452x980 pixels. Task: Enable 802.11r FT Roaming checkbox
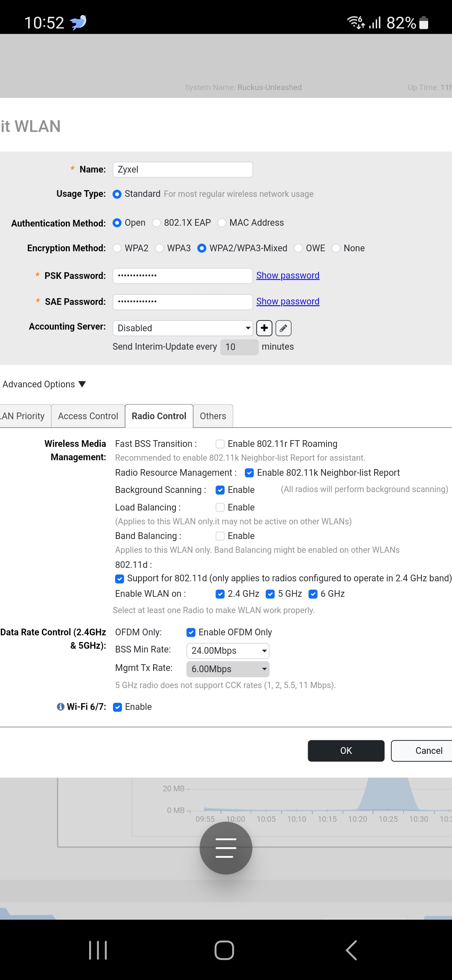[x=220, y=444]
